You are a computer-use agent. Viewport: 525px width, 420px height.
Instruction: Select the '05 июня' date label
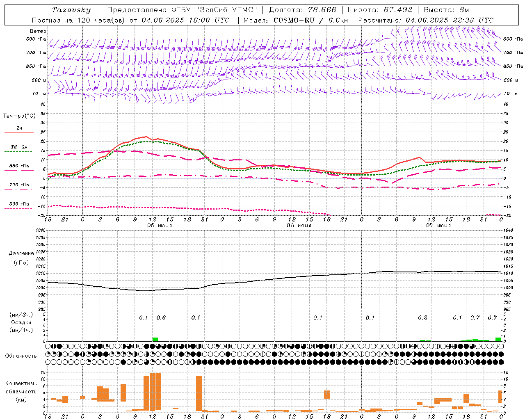pyautogui.click(x=160, y=226)
